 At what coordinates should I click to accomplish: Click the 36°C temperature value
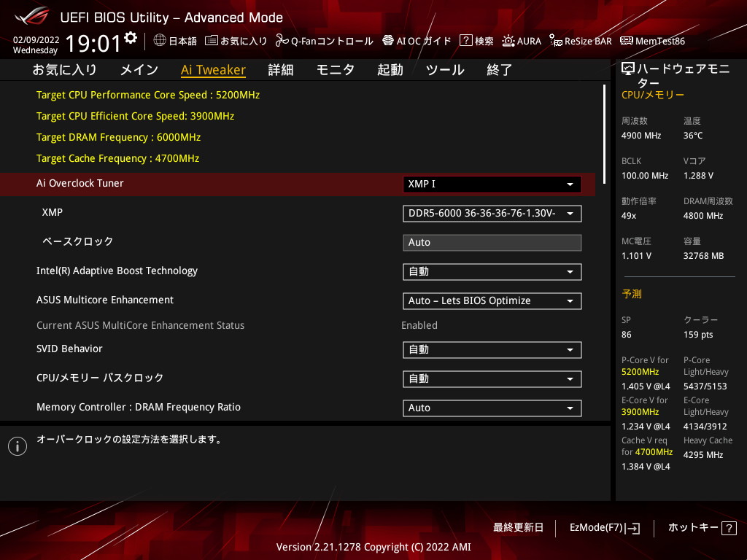tap(693, 136)
